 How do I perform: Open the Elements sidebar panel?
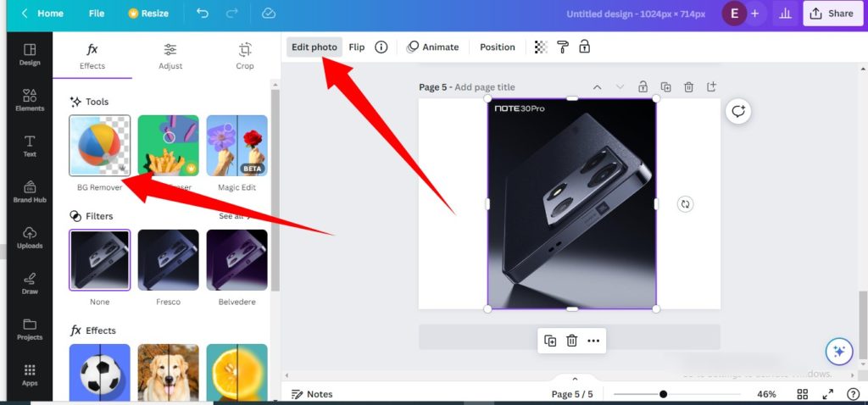(30, 100)
